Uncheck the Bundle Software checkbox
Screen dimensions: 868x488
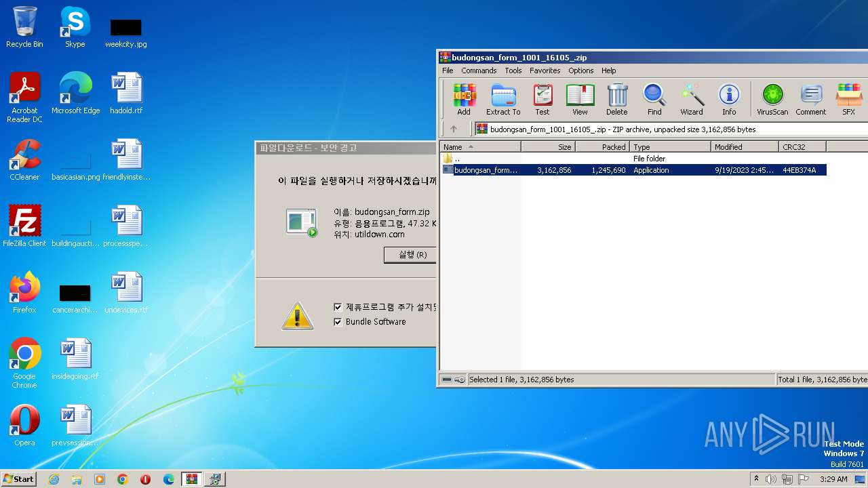coord(338,322)
